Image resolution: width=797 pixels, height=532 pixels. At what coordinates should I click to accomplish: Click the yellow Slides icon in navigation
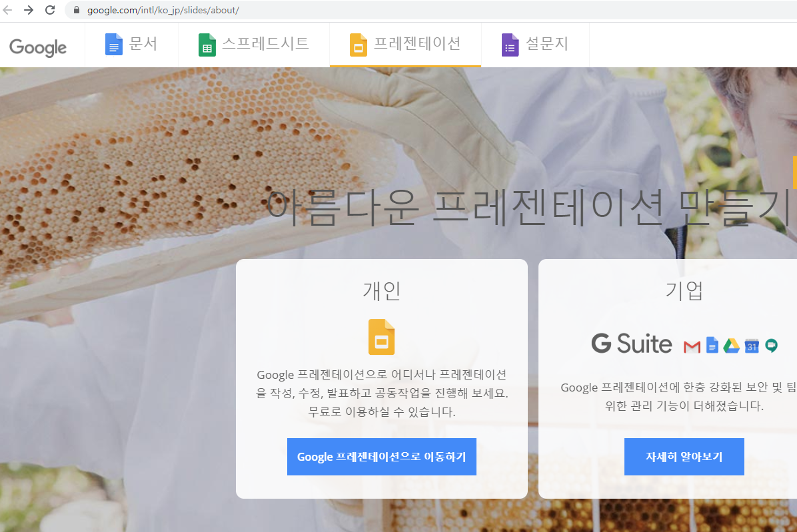click(359, 45)
